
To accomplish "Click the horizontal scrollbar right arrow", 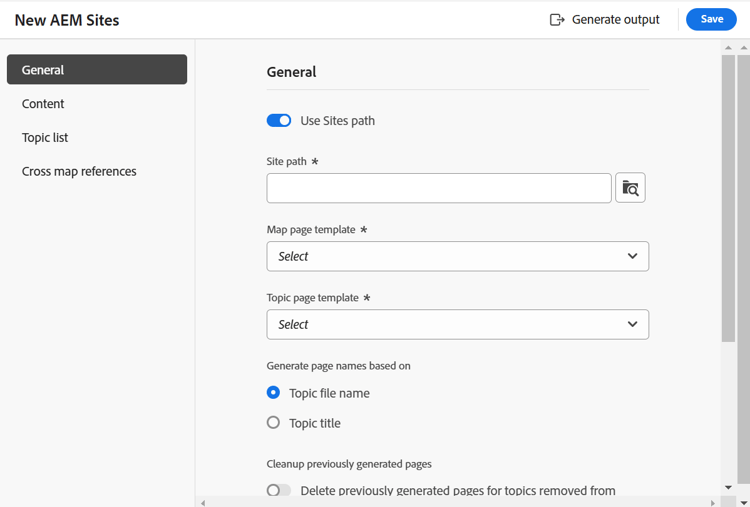I will click(713, 502).
